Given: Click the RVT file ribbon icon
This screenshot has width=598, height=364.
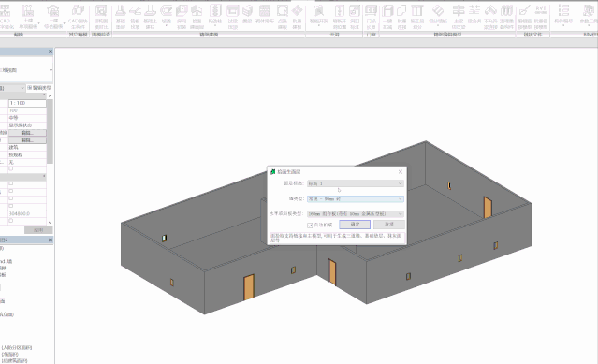Looking at the screenshot, I should [541, 16].
